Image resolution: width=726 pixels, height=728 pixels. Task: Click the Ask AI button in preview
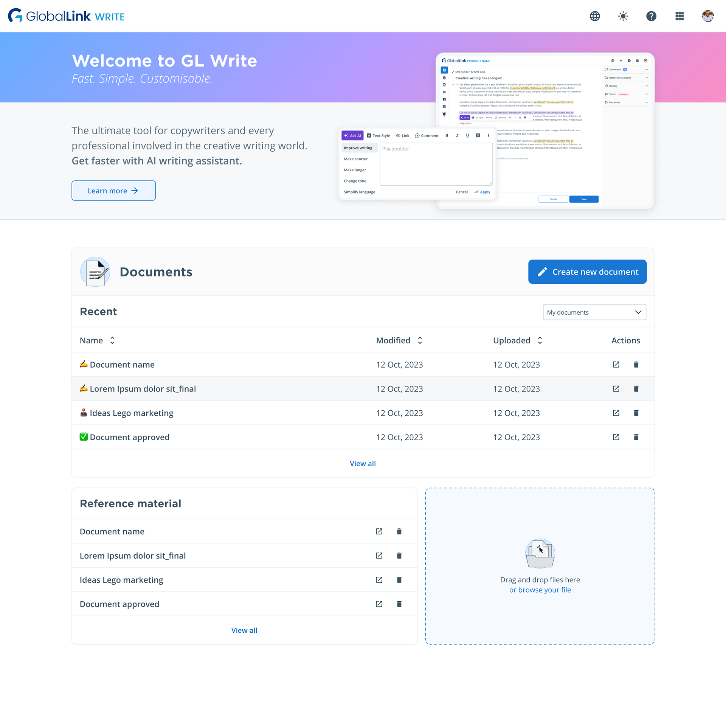(x=352, y=135)
